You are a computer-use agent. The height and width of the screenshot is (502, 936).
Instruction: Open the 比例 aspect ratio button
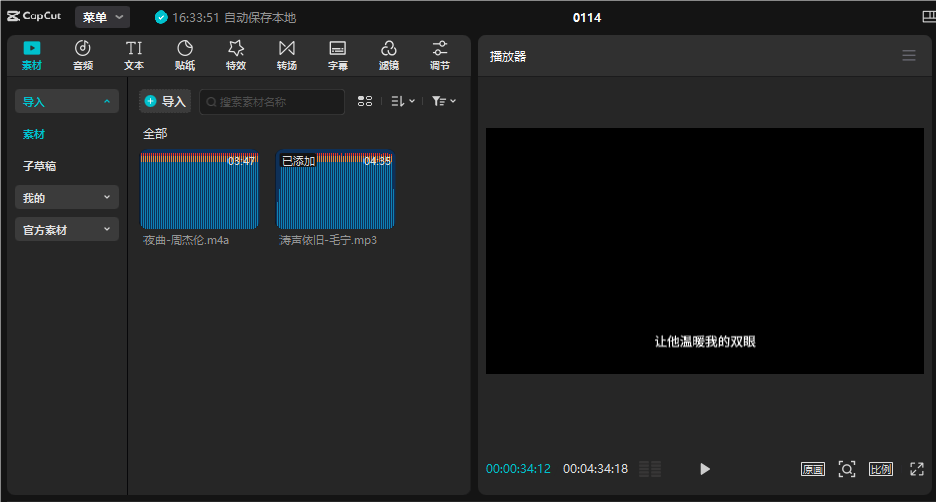click(x=880, y=469)
